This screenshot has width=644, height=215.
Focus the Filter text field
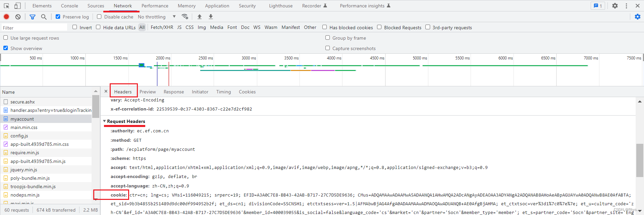(34, 28)
